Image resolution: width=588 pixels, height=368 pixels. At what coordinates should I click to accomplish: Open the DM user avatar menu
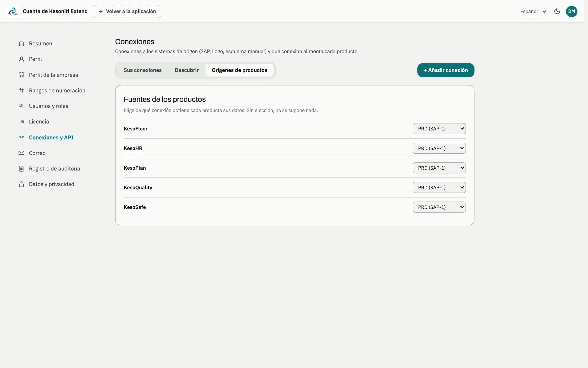[571, 11]
